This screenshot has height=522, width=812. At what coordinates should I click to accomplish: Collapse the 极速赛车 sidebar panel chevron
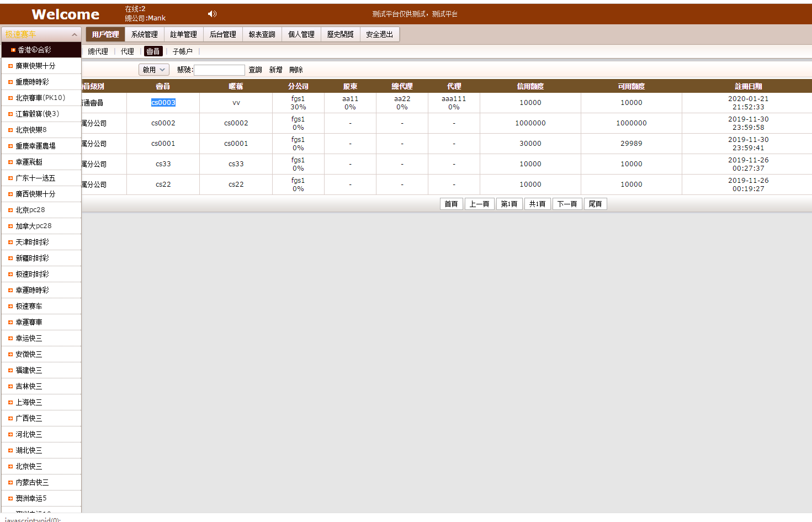[x=75, y=35]
